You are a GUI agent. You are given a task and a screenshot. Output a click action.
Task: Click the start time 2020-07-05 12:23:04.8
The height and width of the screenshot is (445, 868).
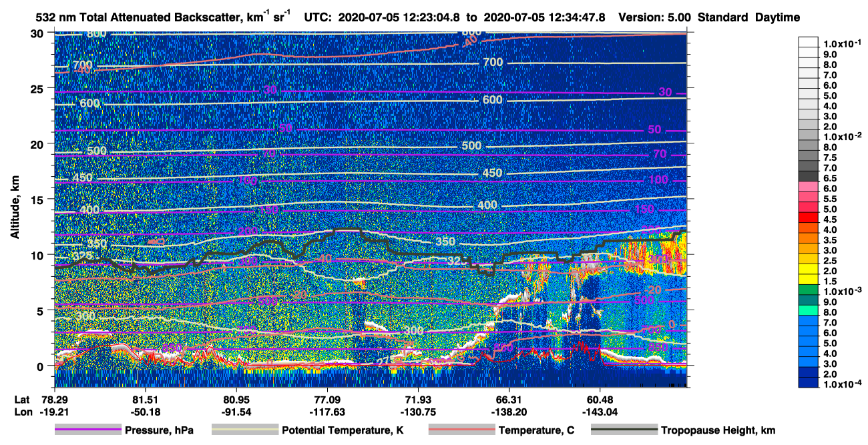point(399,17)
